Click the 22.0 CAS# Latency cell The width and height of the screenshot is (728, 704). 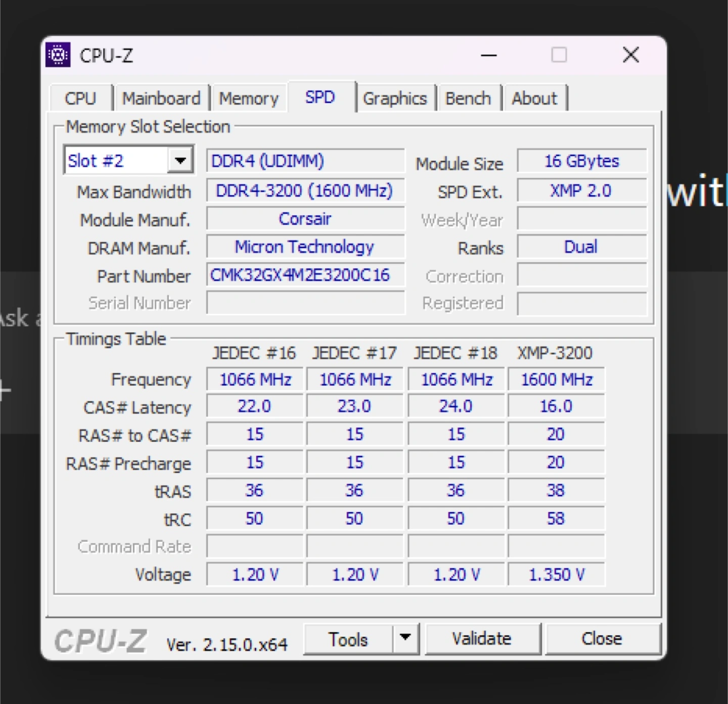254,406
